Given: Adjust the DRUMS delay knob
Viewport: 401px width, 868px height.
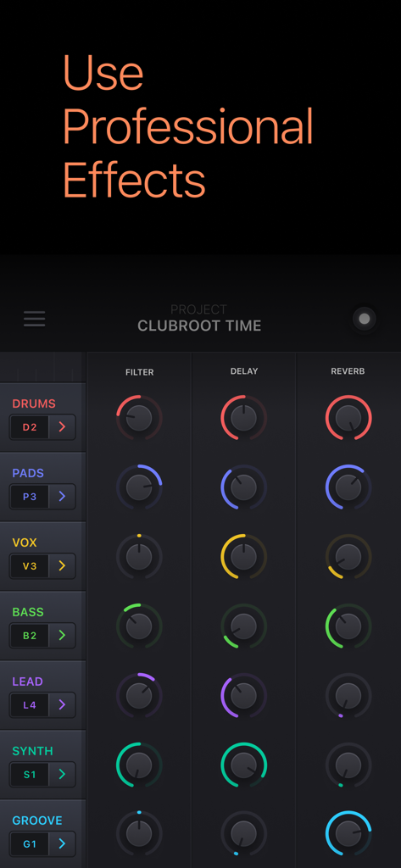Looking at the screenshot, I should tap(243, 418).
